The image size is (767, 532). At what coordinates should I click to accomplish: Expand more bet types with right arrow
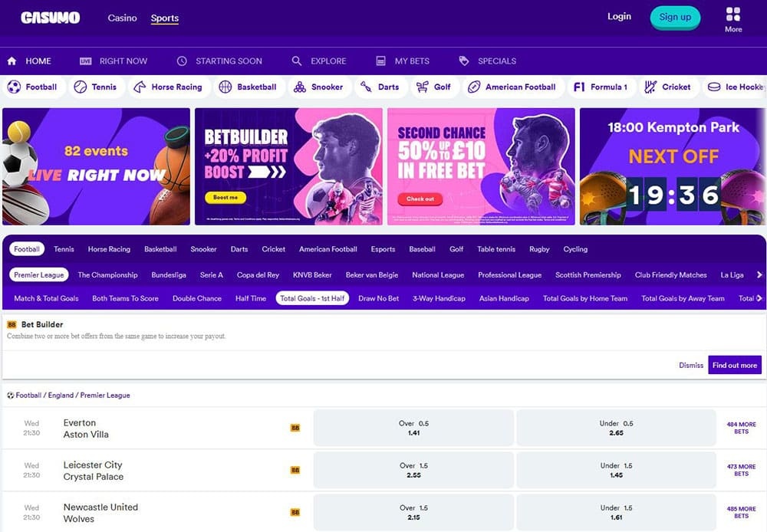[759, 298]
